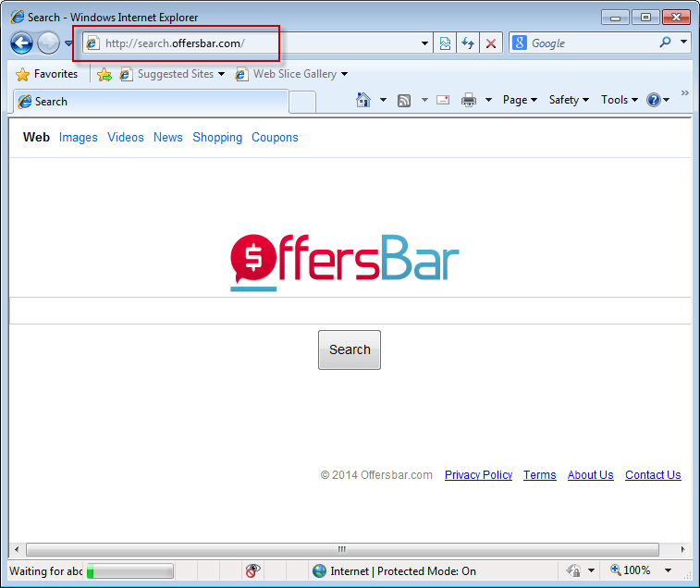The width and height of the screenshot is (700, 588).
Task: Toggle the Compatibility View icon
Action: (x=445, y=43)
